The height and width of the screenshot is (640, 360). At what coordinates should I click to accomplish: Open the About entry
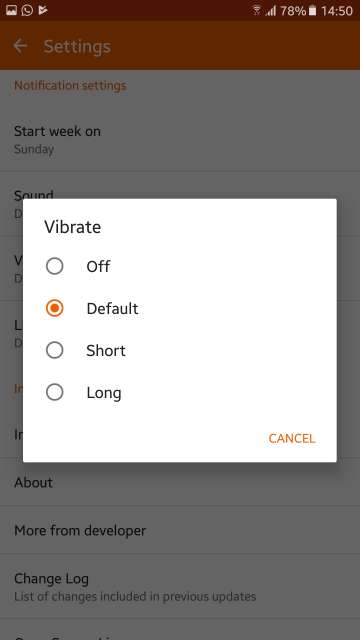(180, 482)
